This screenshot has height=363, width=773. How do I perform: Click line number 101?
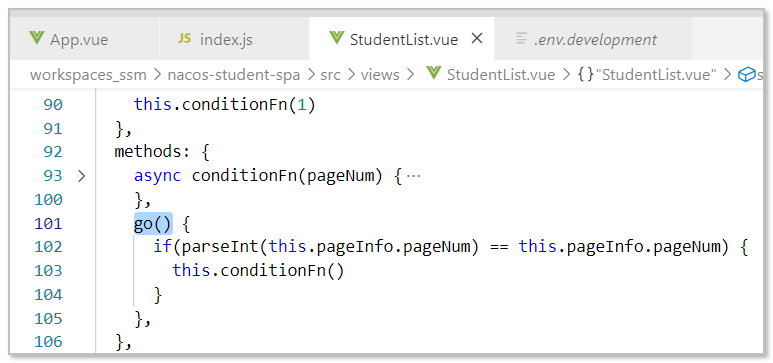coord(48,223)
